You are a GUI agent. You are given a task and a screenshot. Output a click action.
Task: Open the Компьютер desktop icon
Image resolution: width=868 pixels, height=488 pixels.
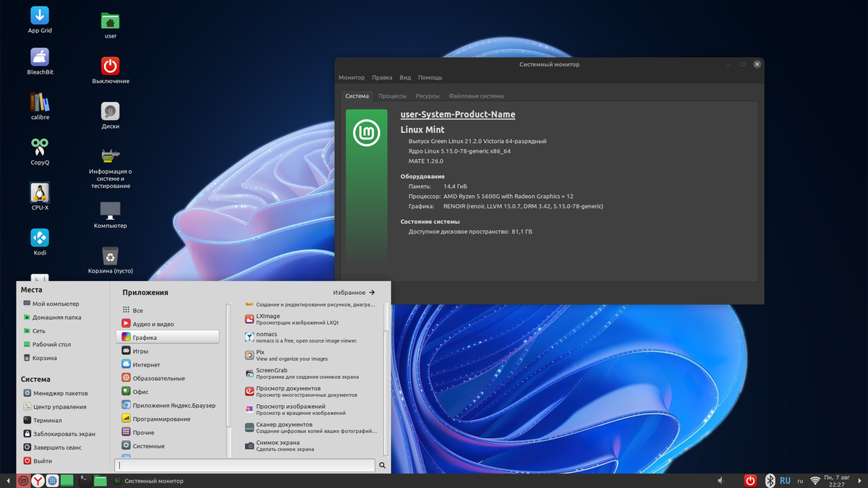[111, 215]
